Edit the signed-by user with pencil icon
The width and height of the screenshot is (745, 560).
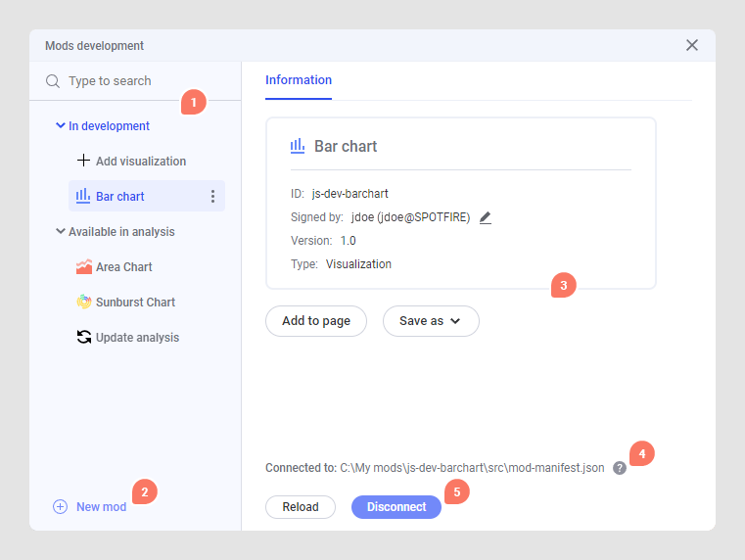click(486, 218)
